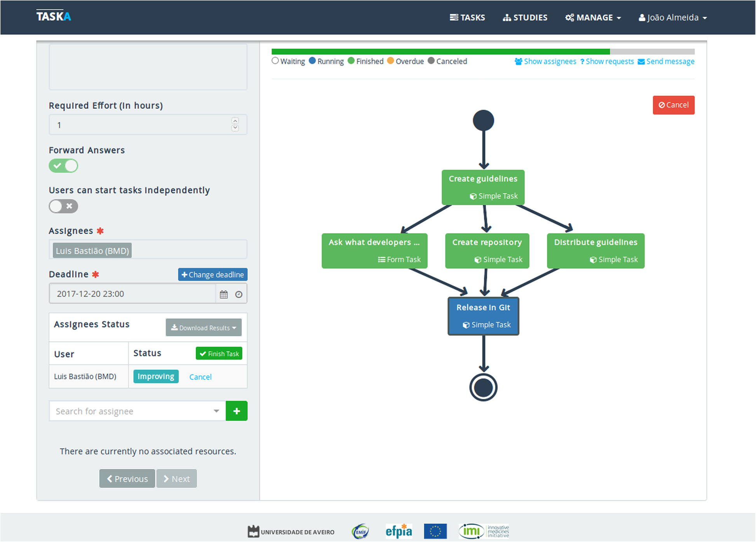756x542 pixels.
Task: Enable Users can start tasks independently
Action: point(63,206)
